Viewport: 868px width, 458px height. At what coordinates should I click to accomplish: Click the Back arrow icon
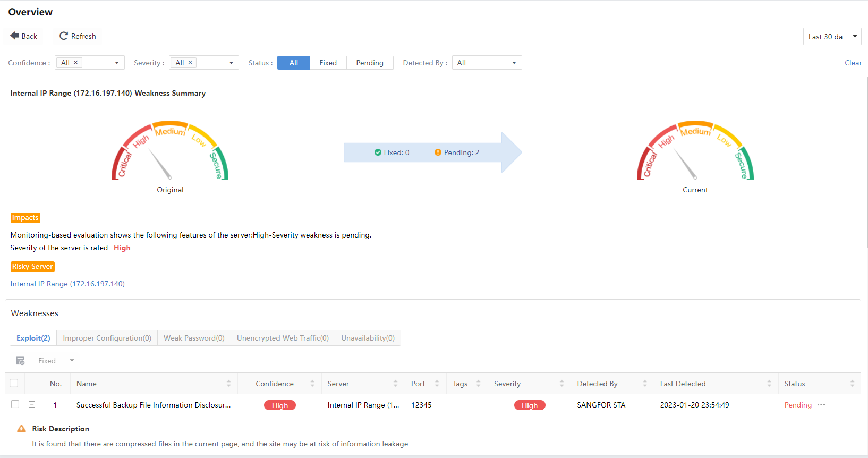(x=14, y=36)
